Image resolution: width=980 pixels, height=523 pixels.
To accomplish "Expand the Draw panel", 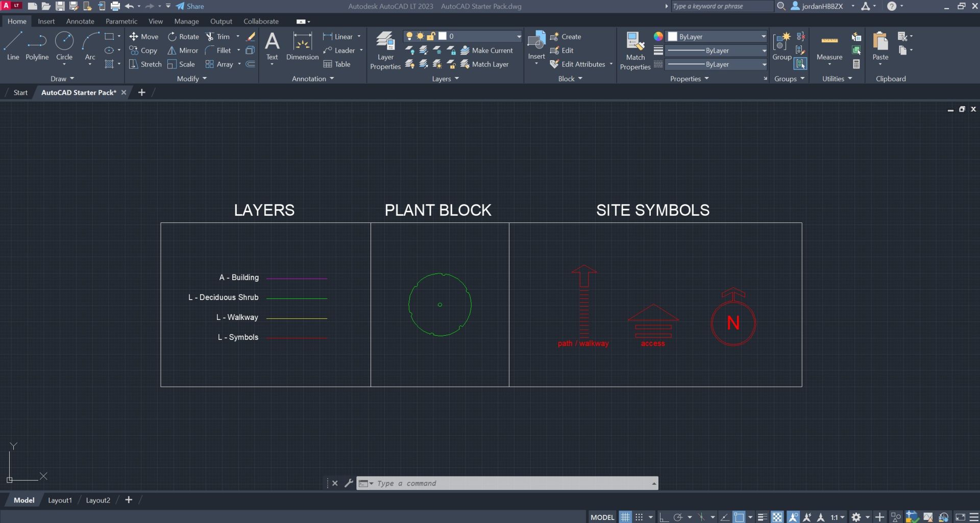I will click(62, 79).
